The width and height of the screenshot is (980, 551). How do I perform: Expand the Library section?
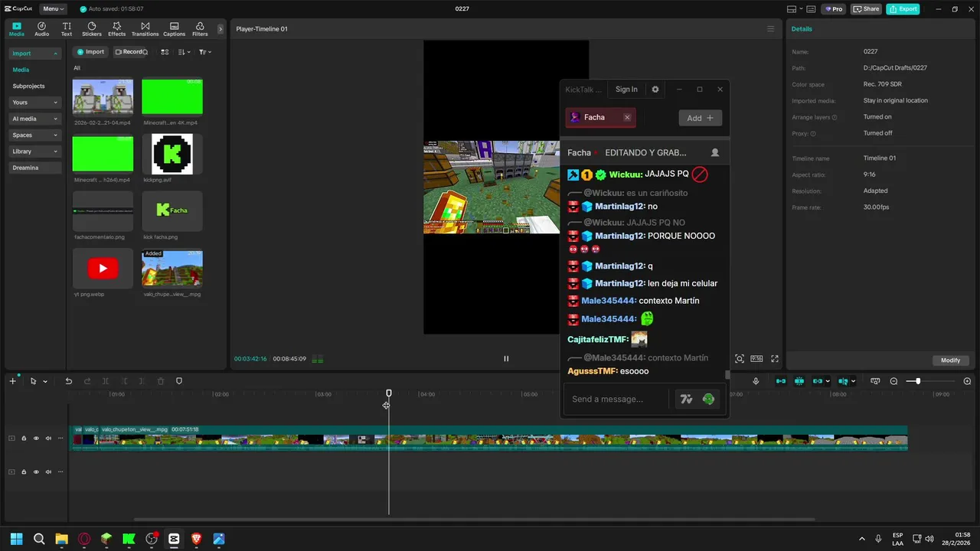34,152
